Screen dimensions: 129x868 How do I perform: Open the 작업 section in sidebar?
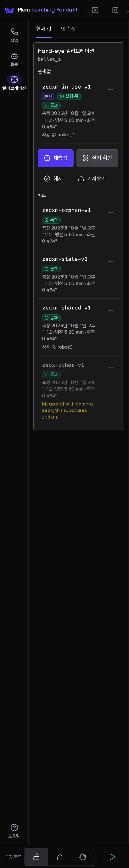coord(14,35)
